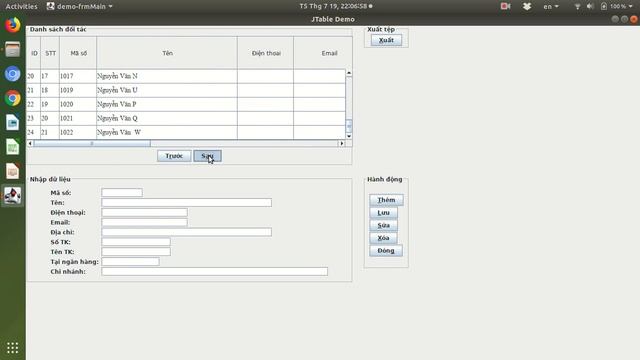Click the Đóng close button
Screen dimensions: 640x360
(386, 251)
